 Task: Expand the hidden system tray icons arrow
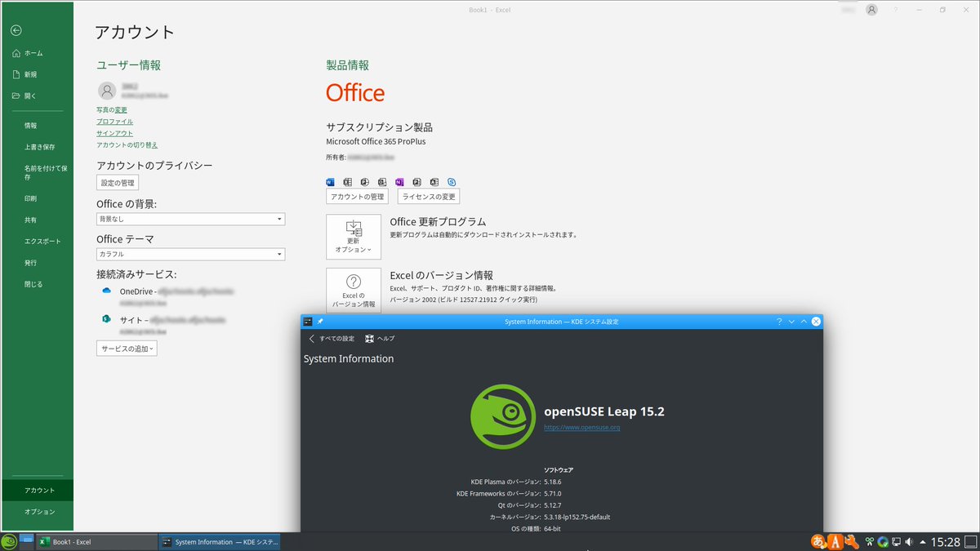click(x=923, y=542)
